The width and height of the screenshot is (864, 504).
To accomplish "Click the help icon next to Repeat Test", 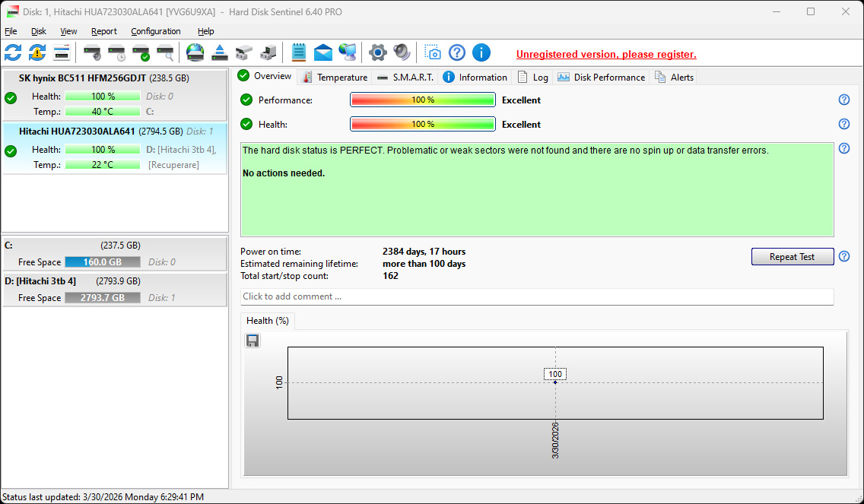I will [x=843, y=256].
